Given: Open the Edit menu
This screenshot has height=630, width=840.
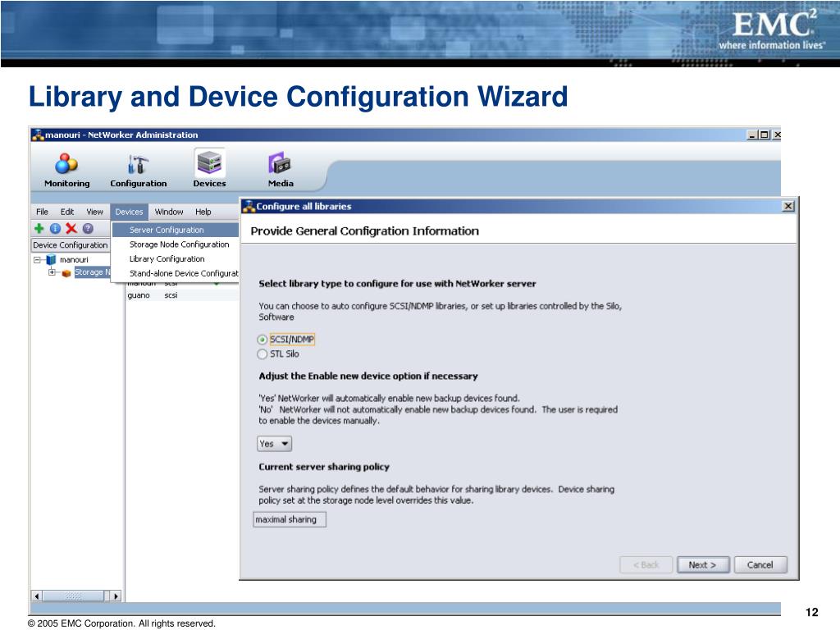Looking at the screenshot, I should click(67, 212).
